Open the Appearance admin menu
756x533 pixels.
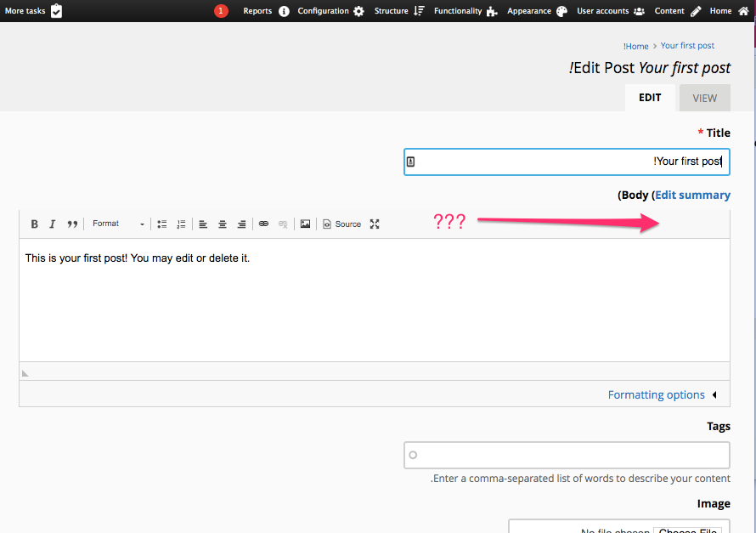point(528,11)
